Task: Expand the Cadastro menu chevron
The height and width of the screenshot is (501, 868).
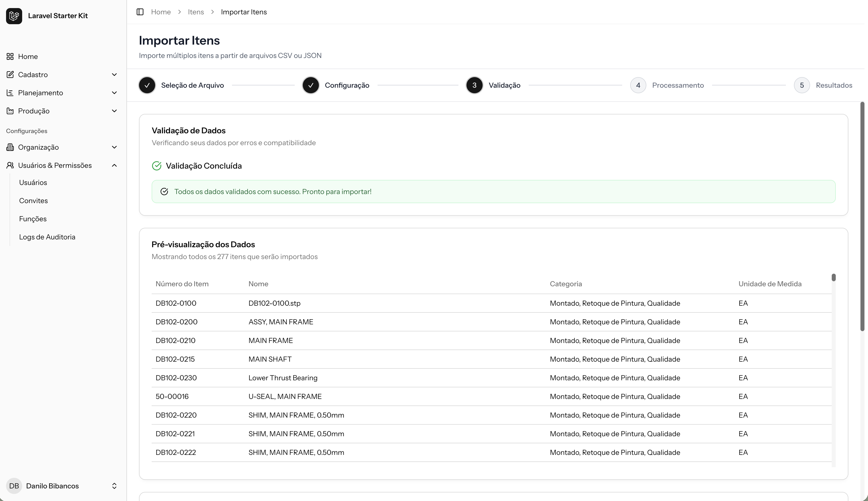Action: click(115, 75)
